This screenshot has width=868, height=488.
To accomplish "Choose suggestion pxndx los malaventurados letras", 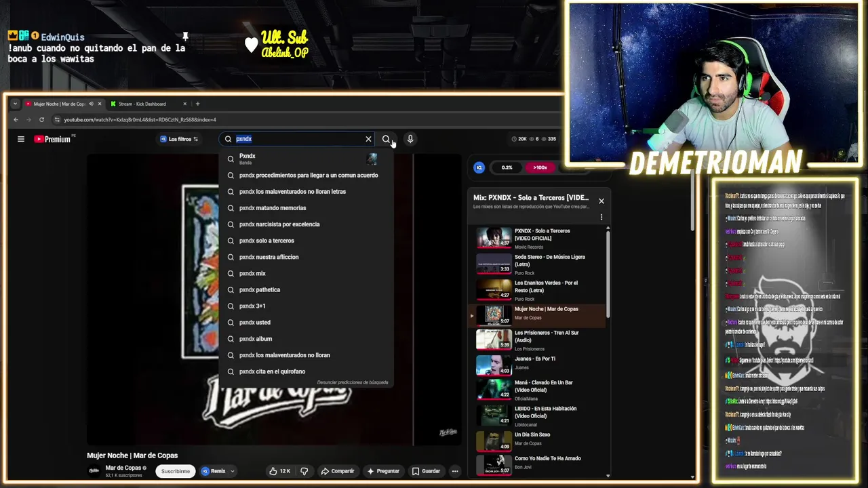I will pyautogui.click(x=306, y=191).
